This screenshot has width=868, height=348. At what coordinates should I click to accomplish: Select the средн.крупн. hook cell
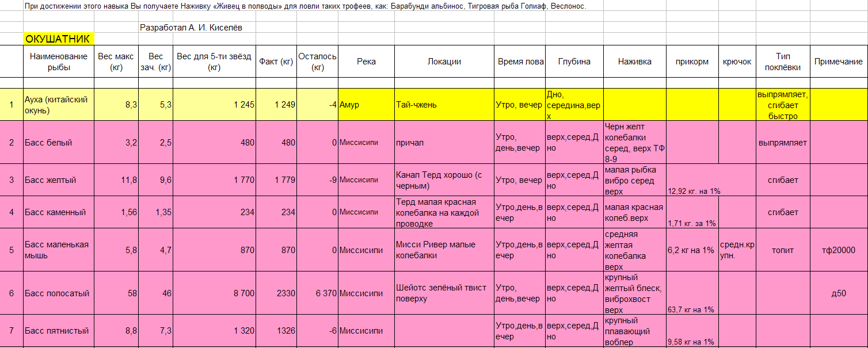[737, 250]
